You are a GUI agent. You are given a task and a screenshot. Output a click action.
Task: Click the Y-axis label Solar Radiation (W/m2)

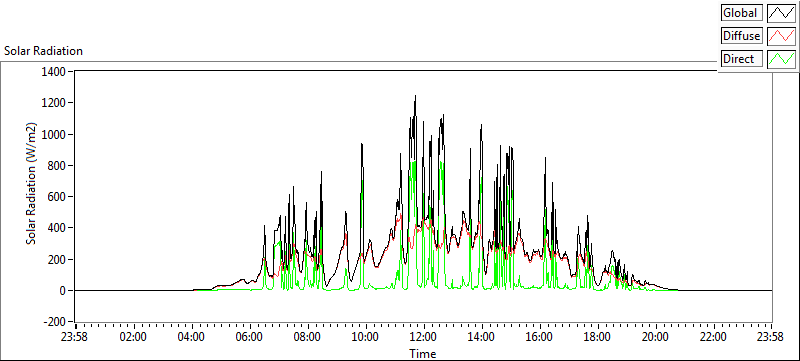32,184
